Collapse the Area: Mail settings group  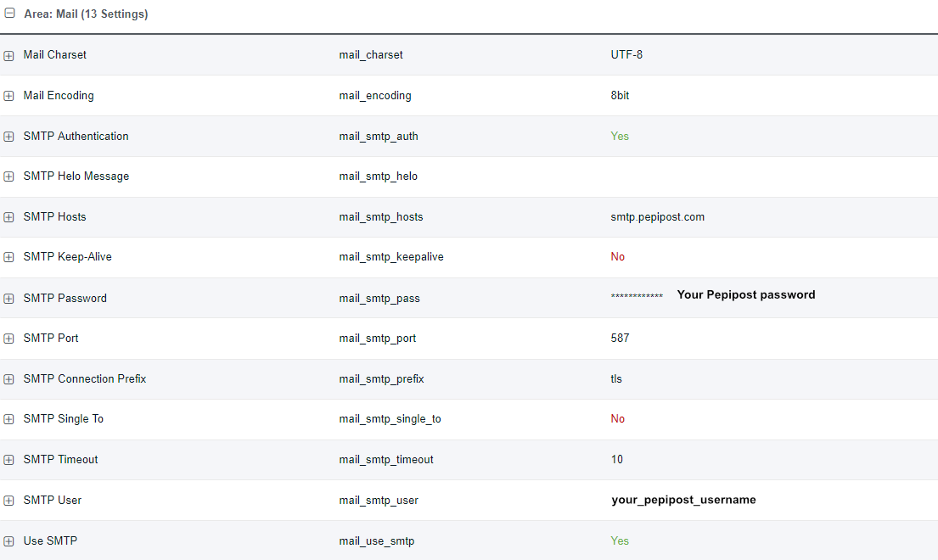coord(9,13)
